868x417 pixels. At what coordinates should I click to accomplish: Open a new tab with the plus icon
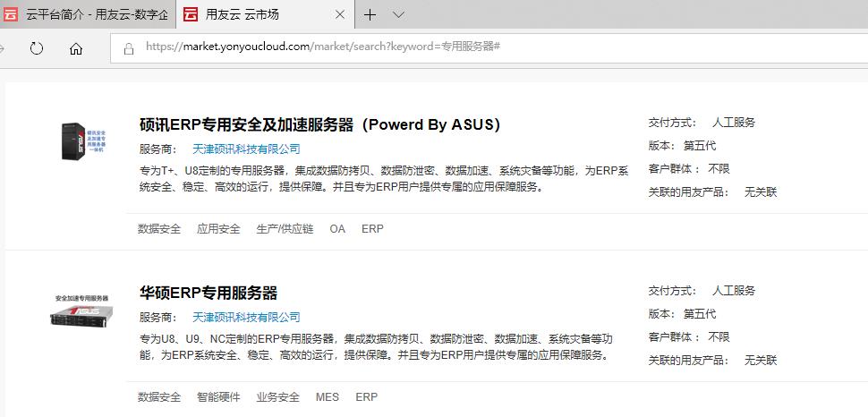tap(370, 15)
